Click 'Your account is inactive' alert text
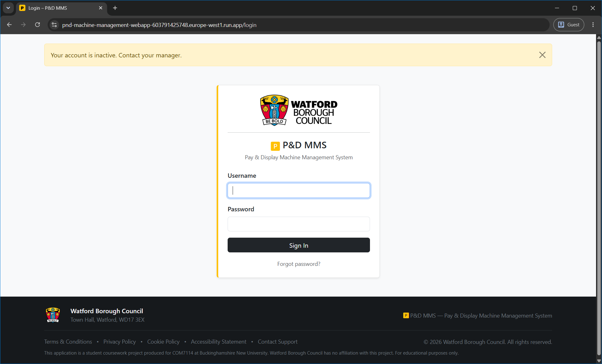This screenshot has height=364, width=602. pyautogui.click(x=116, y=55)
